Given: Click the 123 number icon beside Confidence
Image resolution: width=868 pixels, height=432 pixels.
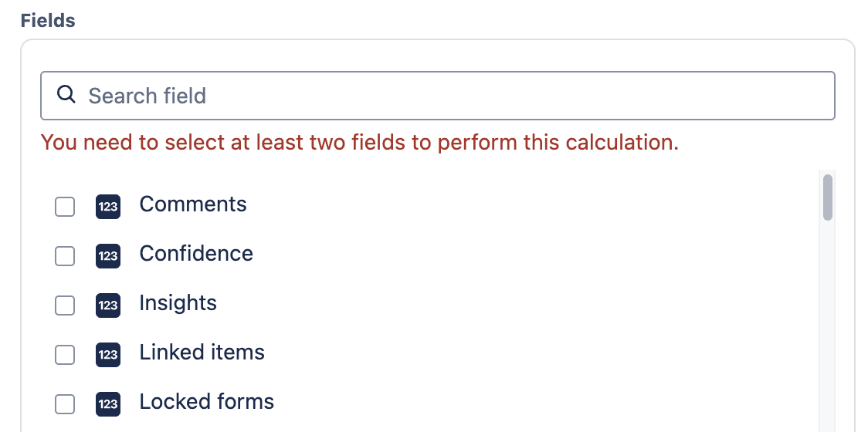Looking at the screenshot, I should [108, 256].
